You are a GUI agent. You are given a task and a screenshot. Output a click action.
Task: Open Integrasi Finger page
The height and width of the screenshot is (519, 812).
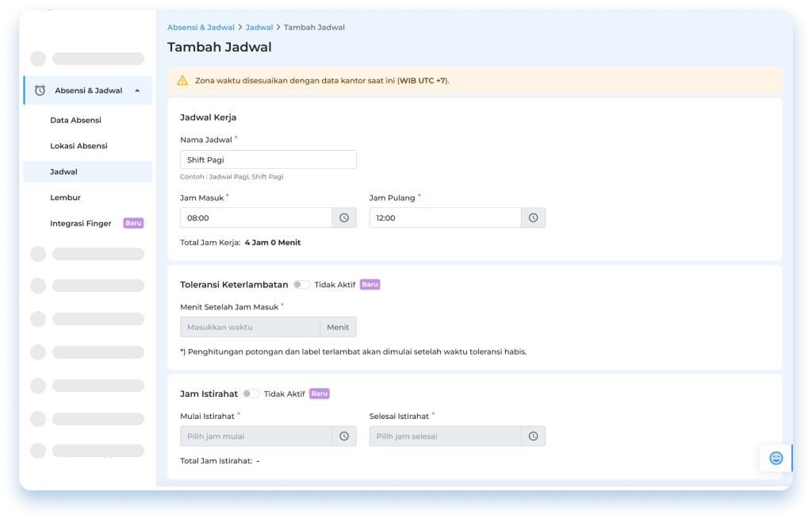coord(81,223)
